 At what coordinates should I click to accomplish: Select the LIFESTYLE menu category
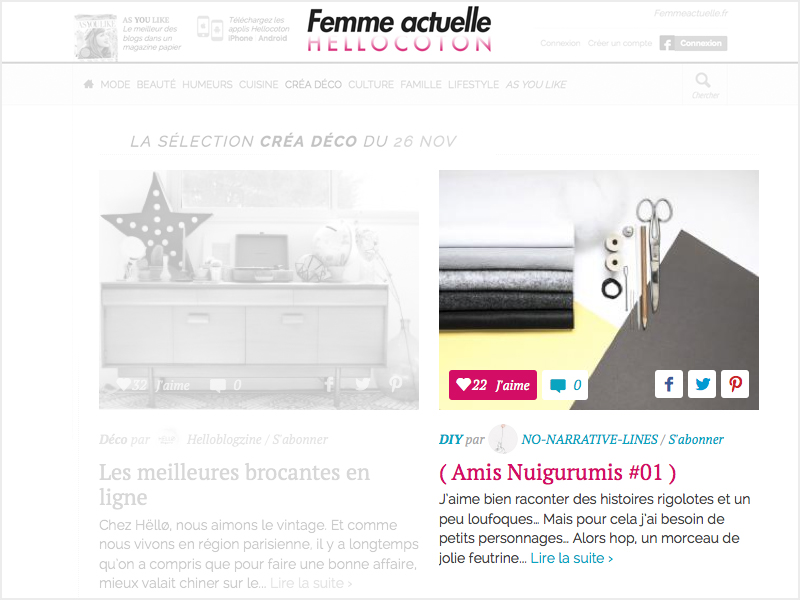473,85
